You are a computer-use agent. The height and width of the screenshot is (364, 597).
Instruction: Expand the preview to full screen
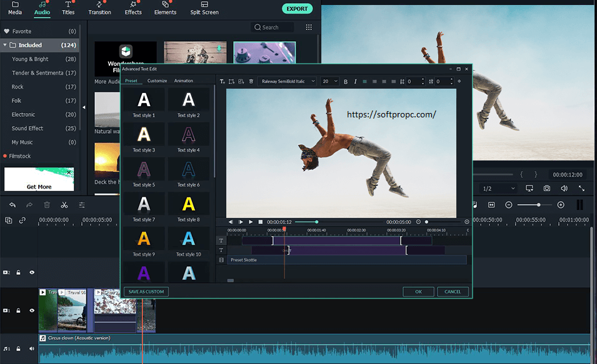[581, 189]
